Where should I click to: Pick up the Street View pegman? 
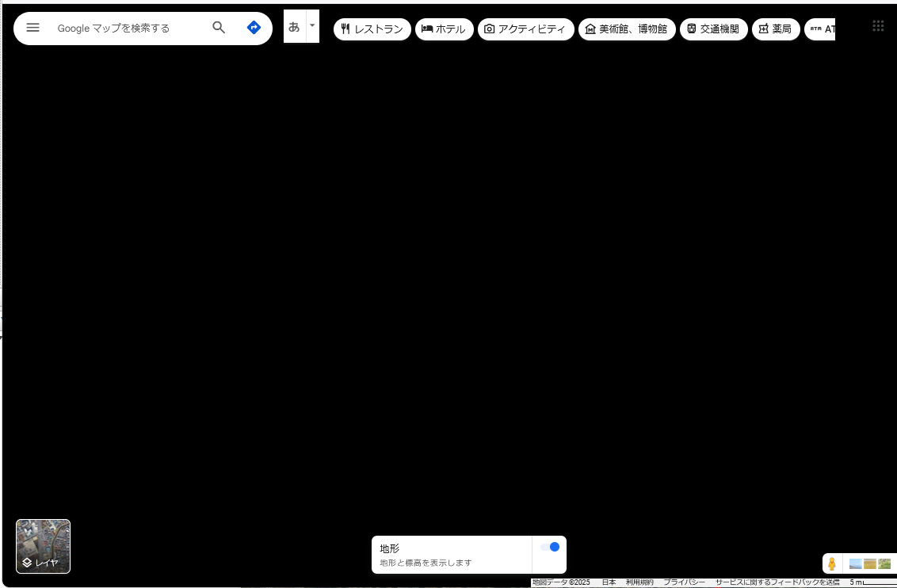click(x=832, y=563)
